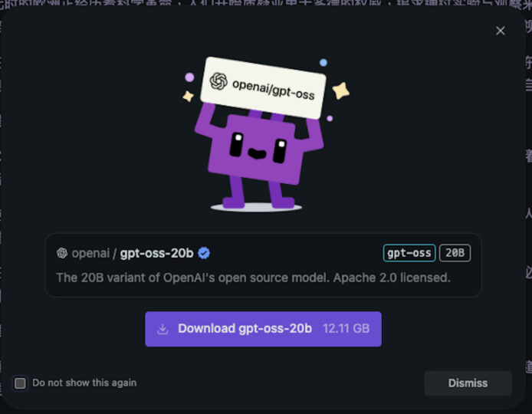Open the openai publisher name
Viewport: 532px width, 414px height.
[90, 253]
